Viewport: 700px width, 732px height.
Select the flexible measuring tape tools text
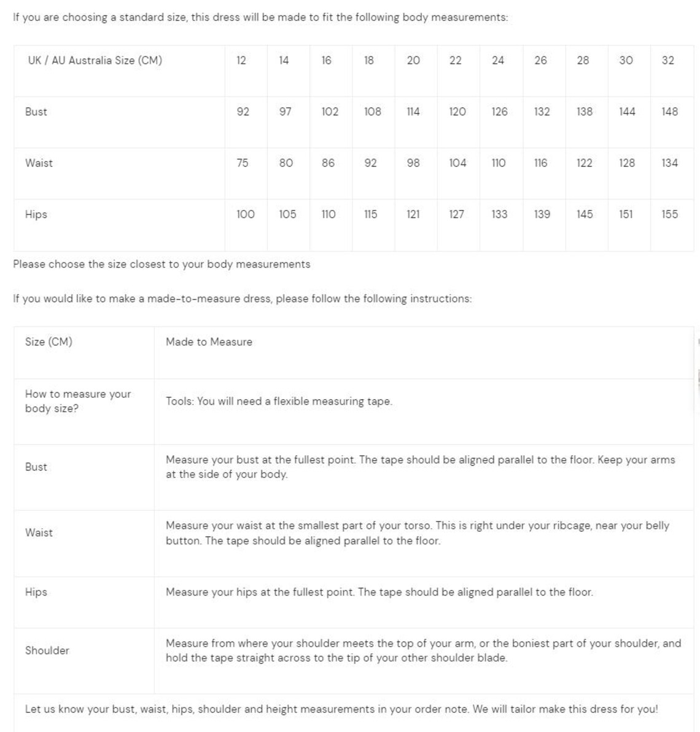coord(279,401)
